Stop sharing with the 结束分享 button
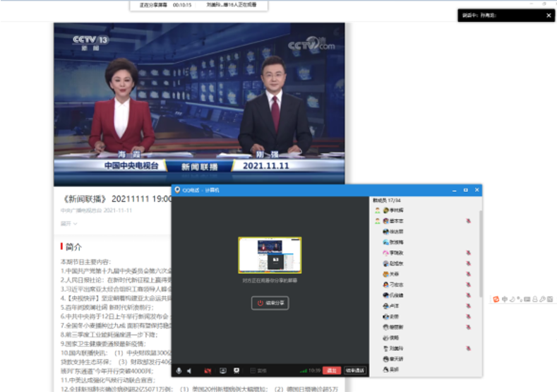The image size is (557, 392). (x=270, y=303)
